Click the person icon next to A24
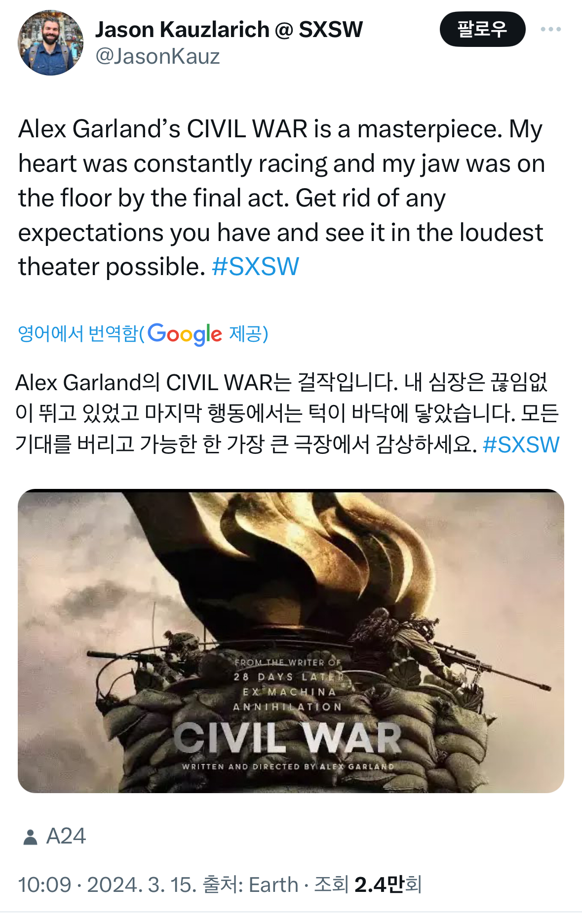582x924 pixels. [x=31, y=837]
